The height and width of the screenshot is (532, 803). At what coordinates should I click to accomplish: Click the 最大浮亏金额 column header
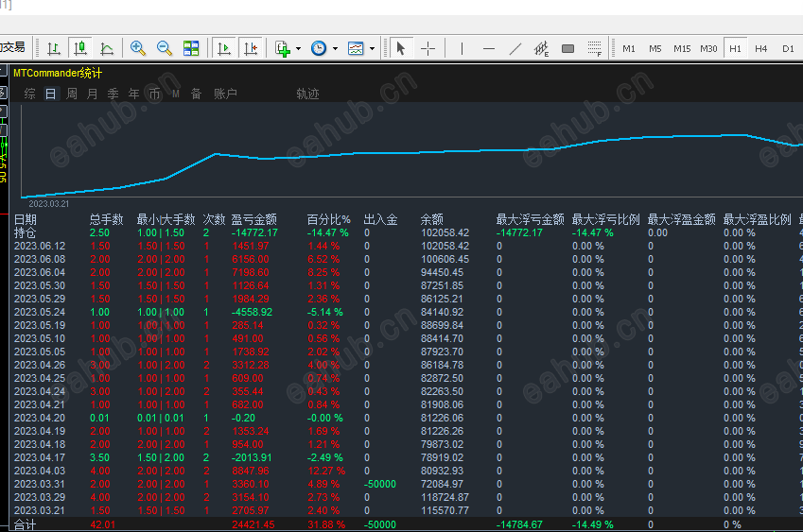point(530,219)
